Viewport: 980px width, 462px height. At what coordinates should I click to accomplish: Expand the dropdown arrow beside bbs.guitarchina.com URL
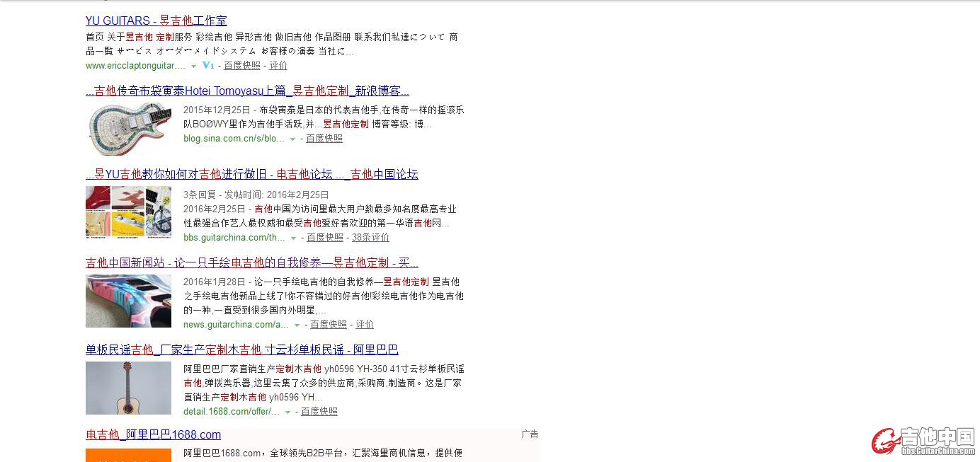[x=293, y=238]
